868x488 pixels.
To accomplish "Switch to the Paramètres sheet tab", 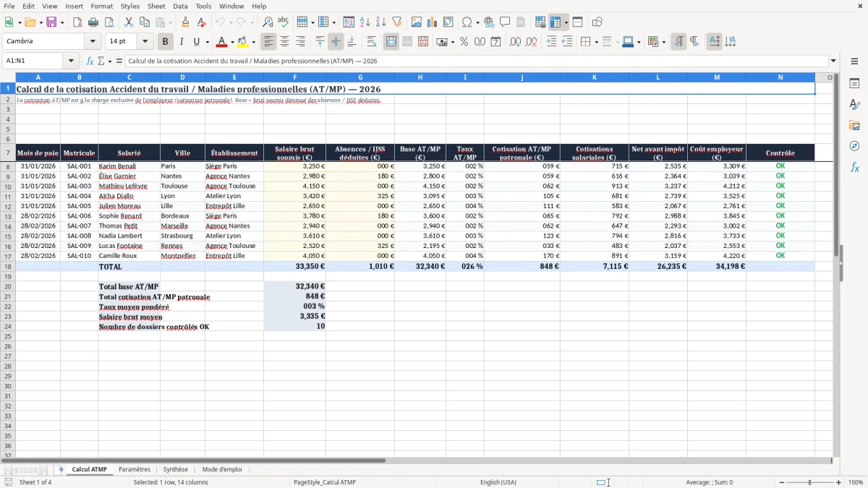I will tap(135, 470).
